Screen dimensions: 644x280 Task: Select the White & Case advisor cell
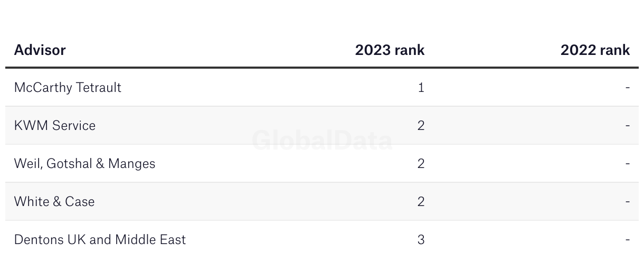pos(54,202)
